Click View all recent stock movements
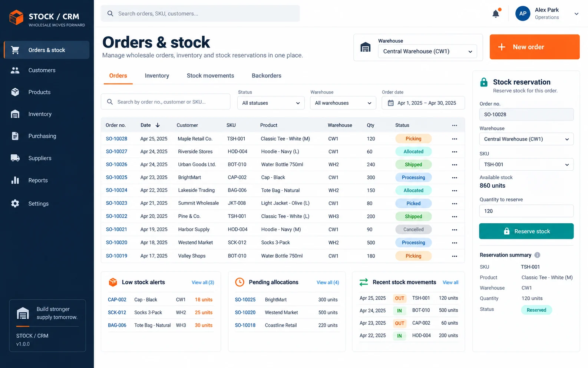The height and width of the screenshot is (368, 588). [x=450, y=282]
